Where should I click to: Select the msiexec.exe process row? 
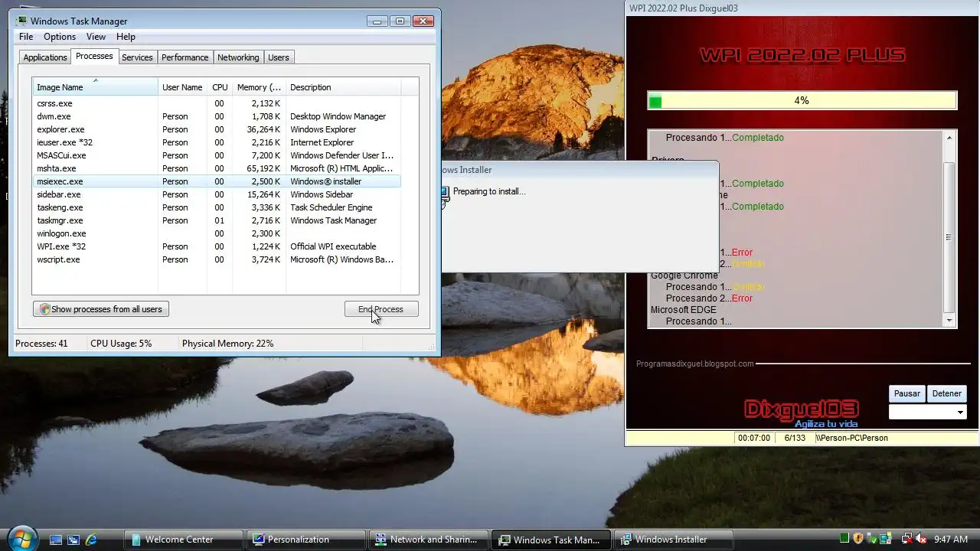[216, 181]
